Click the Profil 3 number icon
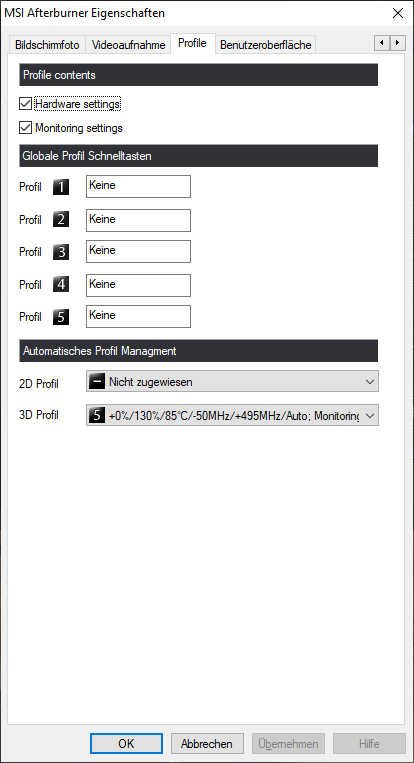Screen dimensions: 414x763 click(x=61, y=252)
